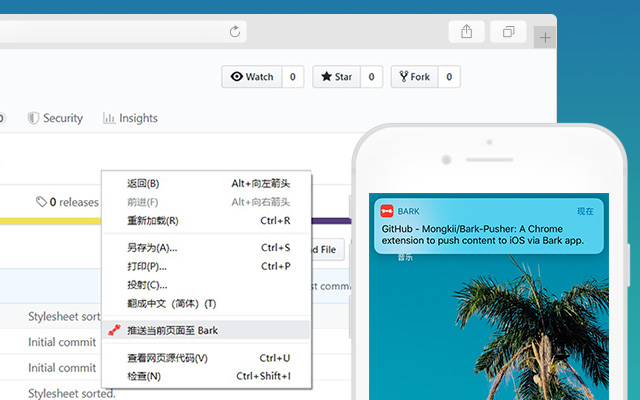640x400 pixels.
Task: Click the Watch button on the repository
Action: pos(252,77)
